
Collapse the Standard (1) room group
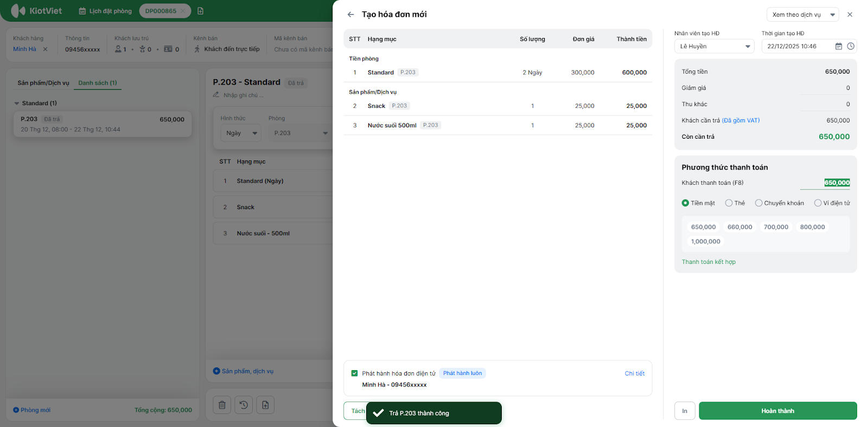[x=17, y=103]
